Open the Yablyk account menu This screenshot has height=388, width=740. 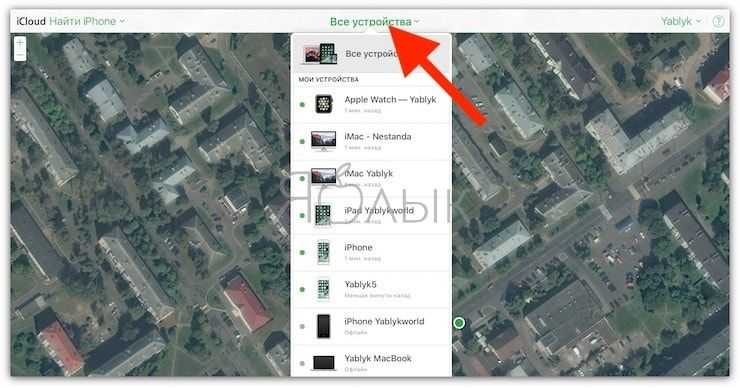point(681,21)
